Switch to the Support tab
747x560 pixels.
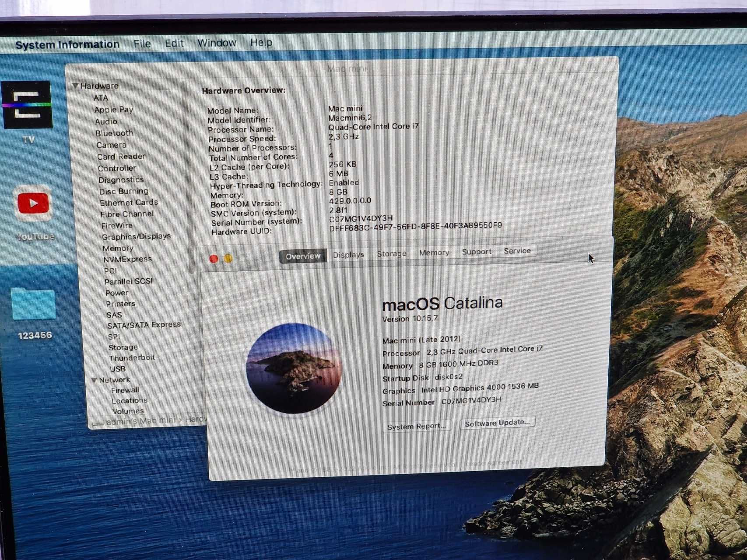(x=477, y=252)
